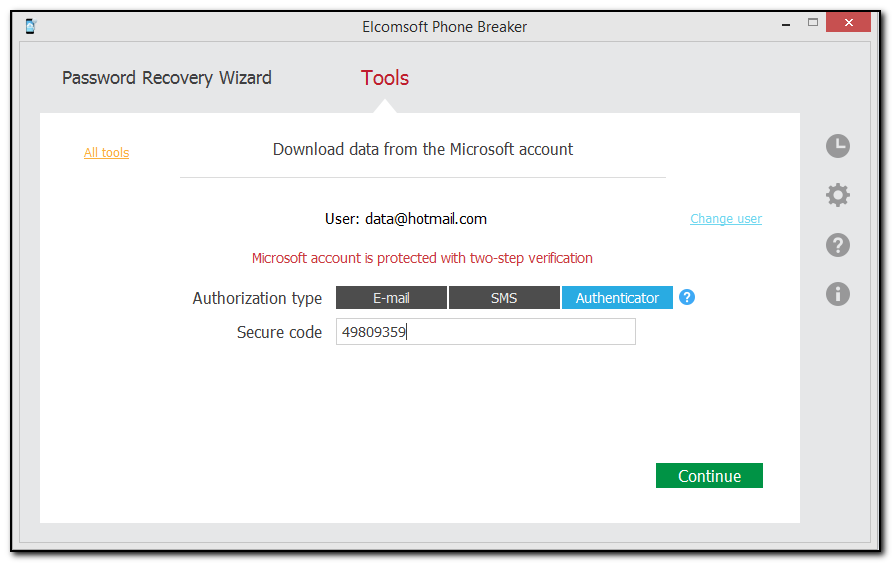Click the Download data from Microsoft account heading
The width and height of the screenshot is (892, 563).
423,149
